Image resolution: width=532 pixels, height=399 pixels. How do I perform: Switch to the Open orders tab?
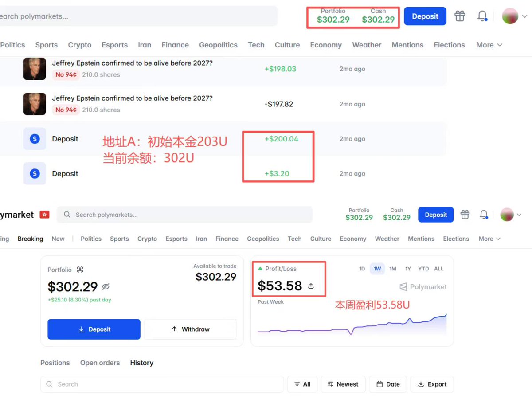[100, 363]
